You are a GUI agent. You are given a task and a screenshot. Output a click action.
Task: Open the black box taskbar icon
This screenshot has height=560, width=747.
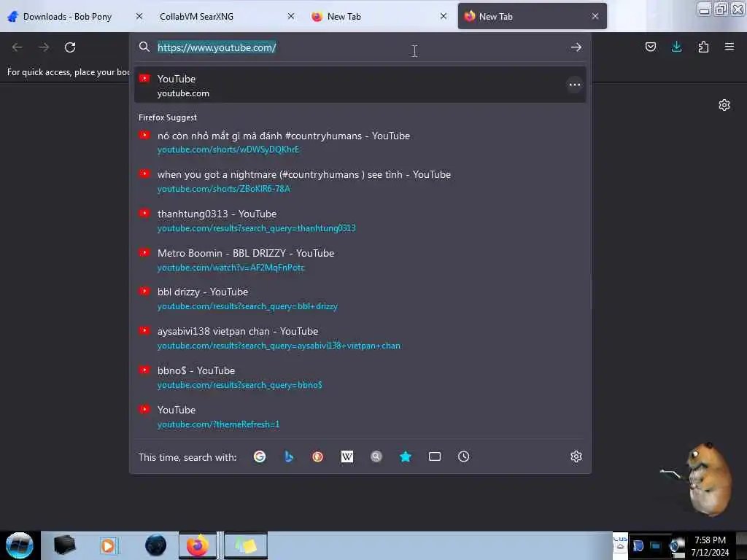(x=64, y=545)
